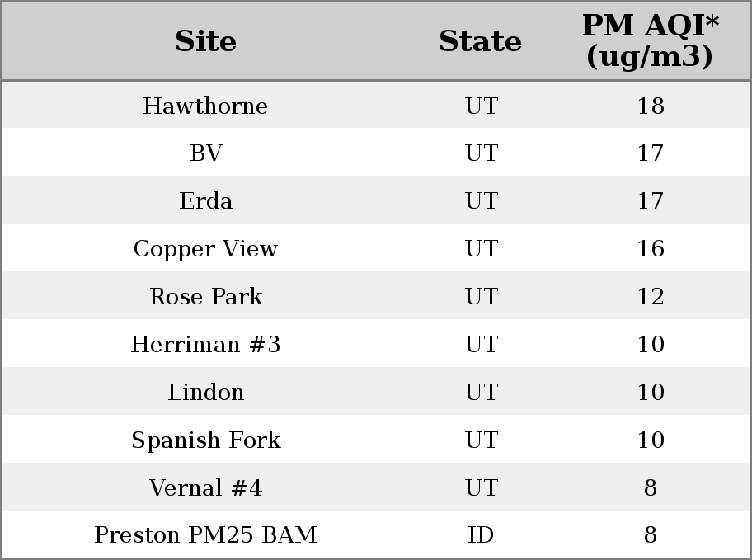This screenshot has width=752, height=560.
Task: Click the ID state cell
Action: click(x=481, y=535)
